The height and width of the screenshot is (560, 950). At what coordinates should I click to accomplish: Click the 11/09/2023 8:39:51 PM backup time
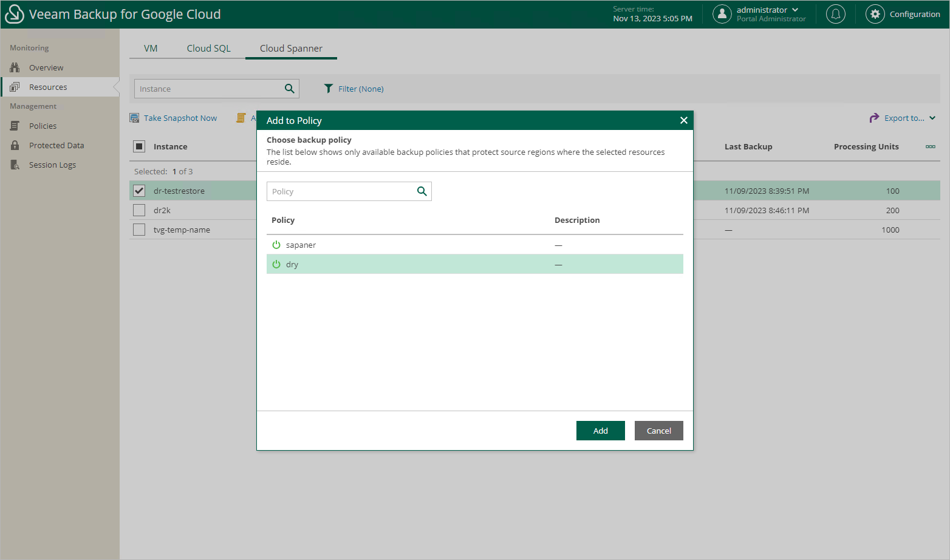pyautogui.click(x=767, y=191)
